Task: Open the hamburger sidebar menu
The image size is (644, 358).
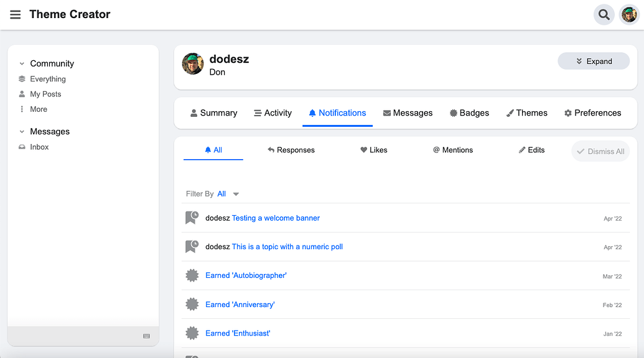Action: (x=16, y=14)
